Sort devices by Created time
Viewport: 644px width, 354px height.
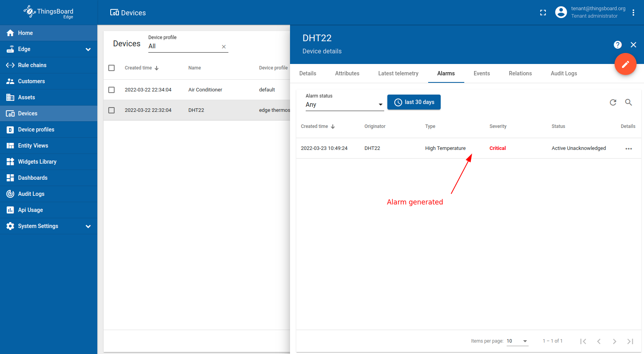click(142, 68)
